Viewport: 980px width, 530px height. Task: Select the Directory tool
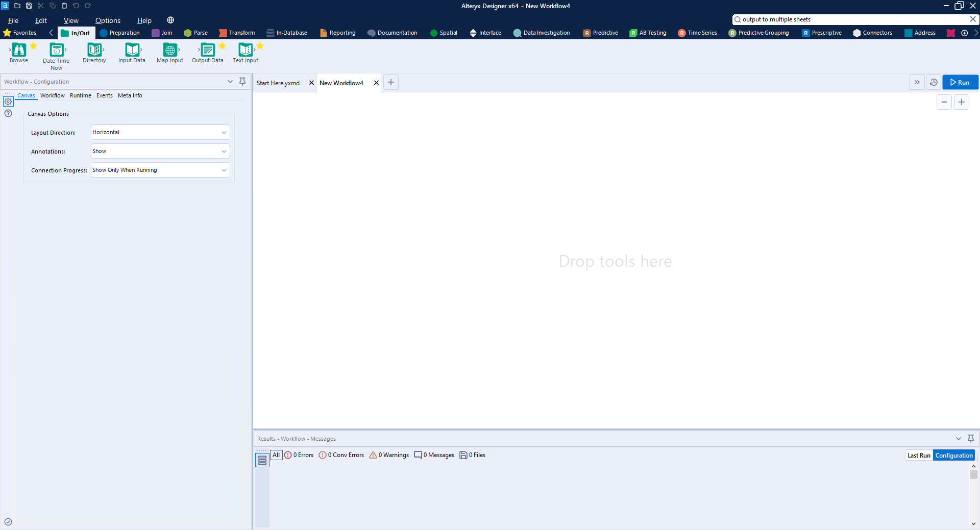point(94,53)
